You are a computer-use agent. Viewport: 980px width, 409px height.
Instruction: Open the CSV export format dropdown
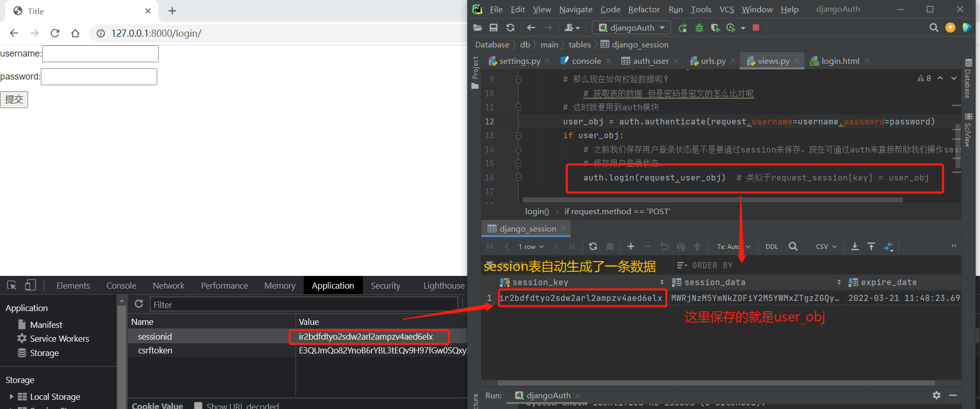coord(826,246)
